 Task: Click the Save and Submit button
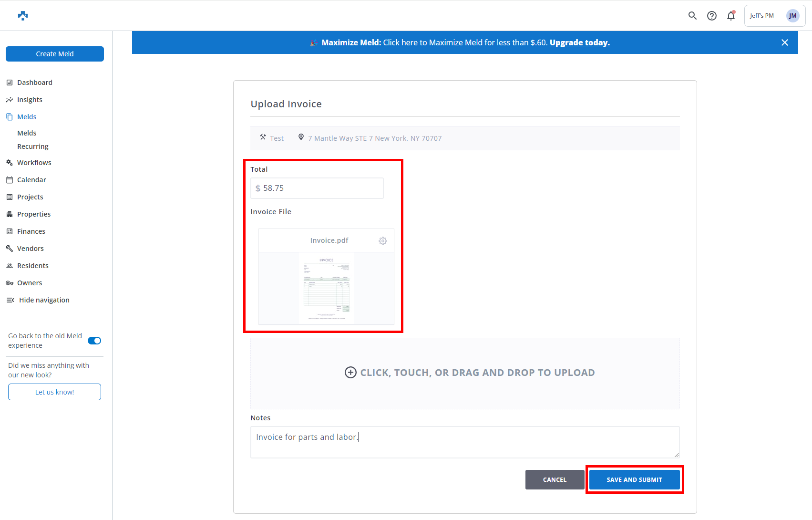click(x=634, y=479)
